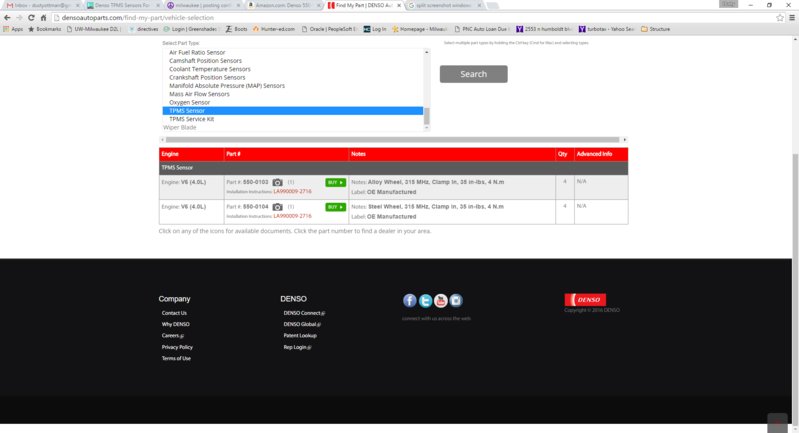Open the UW-Milwaukee D2L bookmark
Viewport: 799px width, 433px height.
pyautogui.click(x=93, y=29)
